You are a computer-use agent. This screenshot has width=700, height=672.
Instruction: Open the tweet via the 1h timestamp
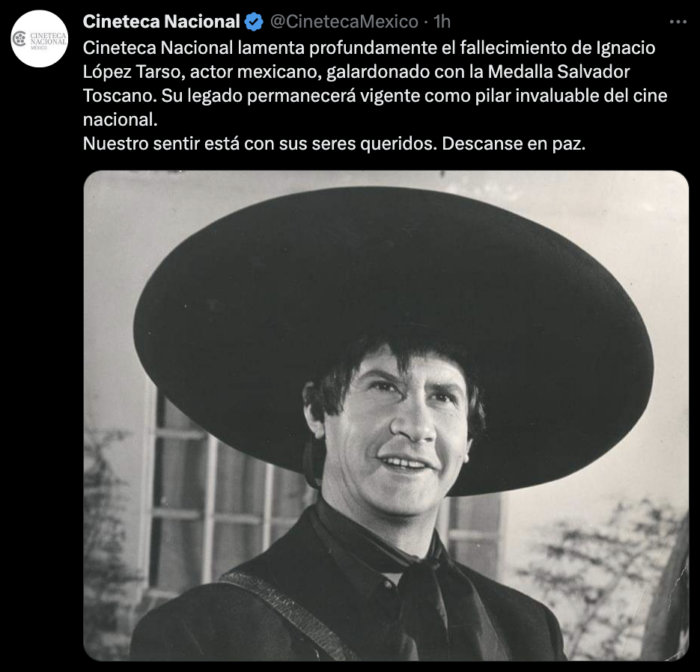pos(442,22)
